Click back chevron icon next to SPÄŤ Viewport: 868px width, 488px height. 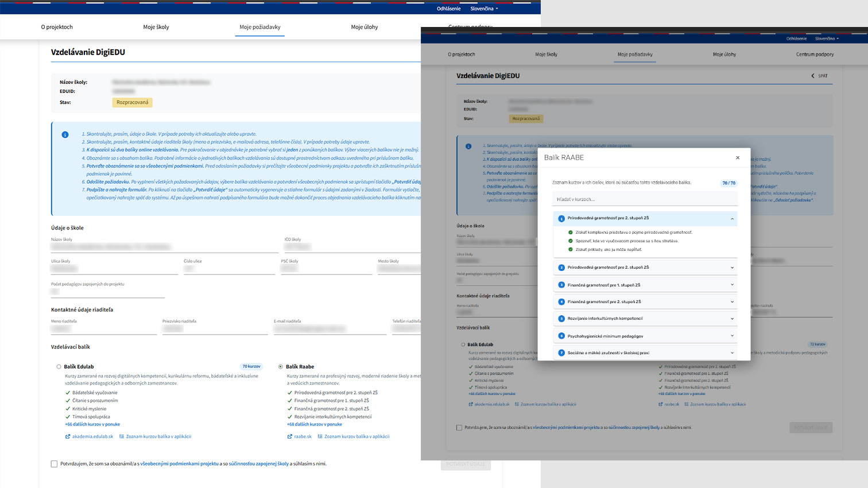click(813, 76)
